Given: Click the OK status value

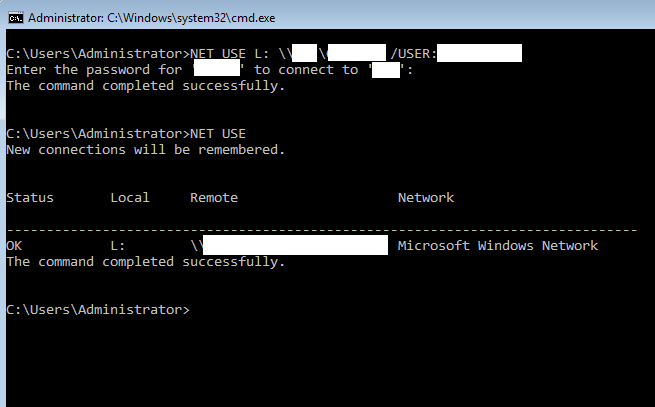Looking at the screenshot, I should coord(14,246).
